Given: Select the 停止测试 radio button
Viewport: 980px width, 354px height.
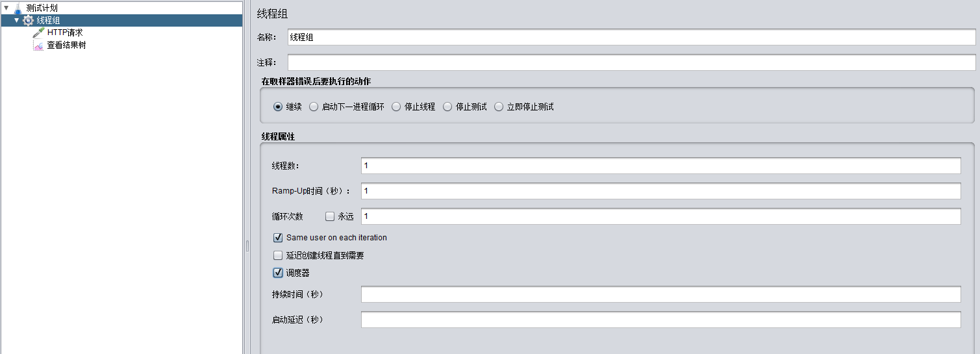Looking at the screenshot, I should coord(447,107).
